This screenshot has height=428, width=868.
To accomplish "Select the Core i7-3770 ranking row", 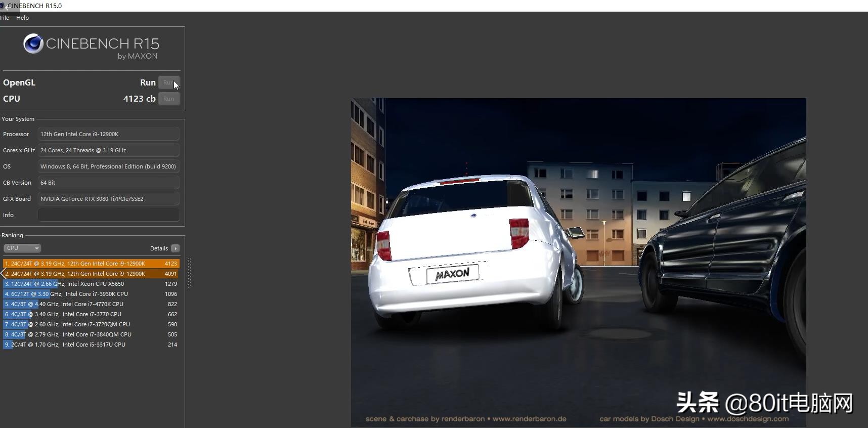I will [91, 314].
